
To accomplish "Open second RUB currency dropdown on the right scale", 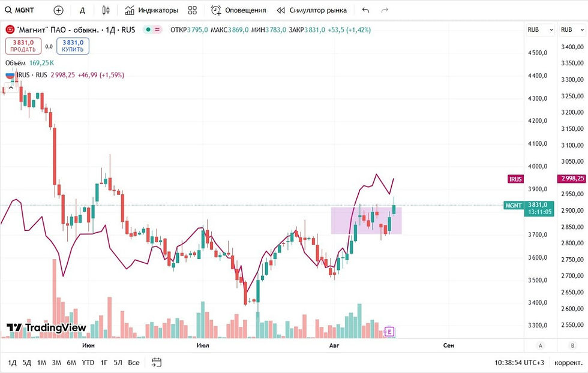I will tap(572, 29).
